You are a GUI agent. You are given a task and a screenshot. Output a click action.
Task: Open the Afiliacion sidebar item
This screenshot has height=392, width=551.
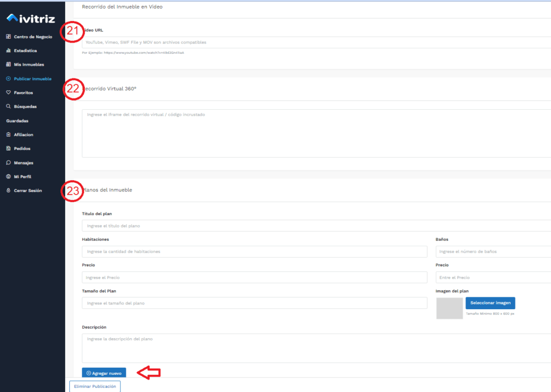coord(24,134)
